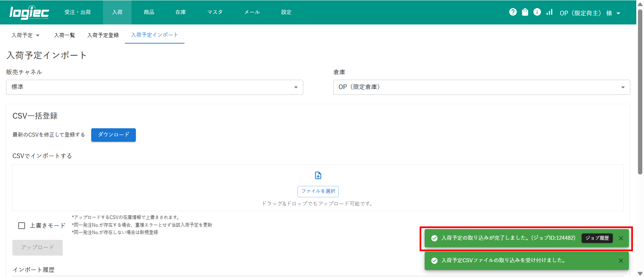Open the bar chart statistics icon

[549, 12]
